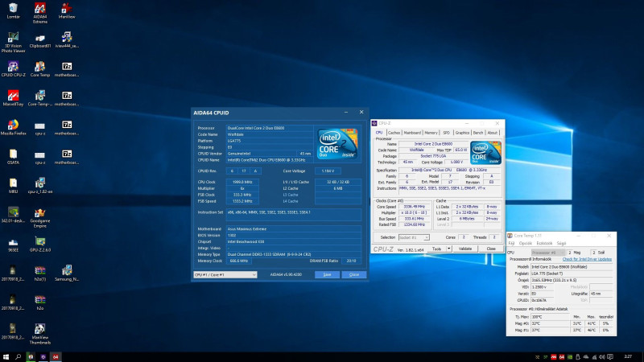Select Samsung_N installer icon on desktop
The width and height of the screenshot is (644, 362).
67,274
